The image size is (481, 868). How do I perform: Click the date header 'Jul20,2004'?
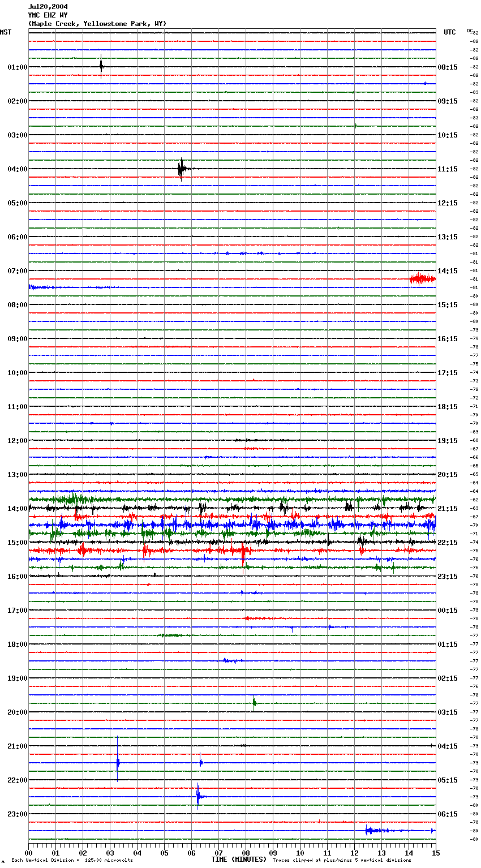point(48,7)
